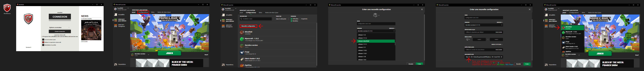Open version dropdown in the JVM arguments dialog

tap(484, 25)
